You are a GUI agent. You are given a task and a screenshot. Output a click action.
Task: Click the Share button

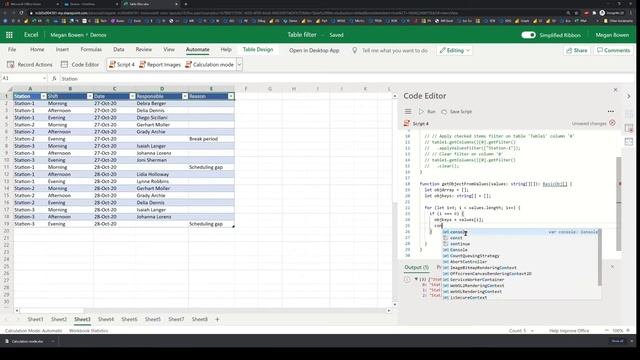coord(577,50)
